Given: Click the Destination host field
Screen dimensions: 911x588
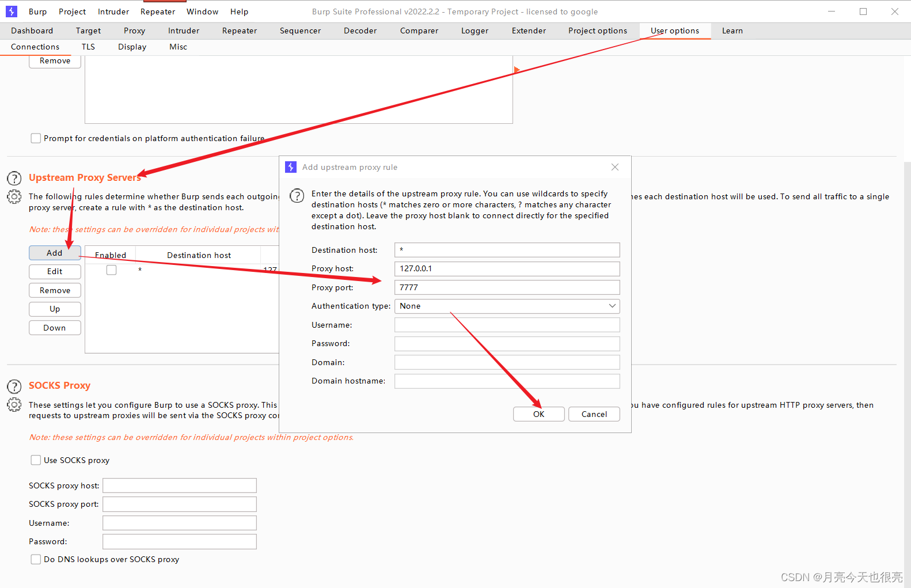Looking at the screenshot, I should coord(507,250).
